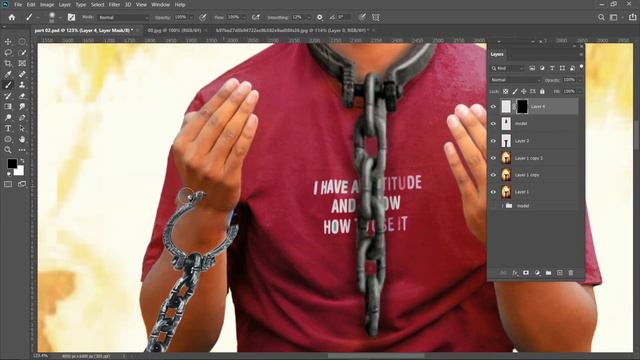Select the Ellipse shape tool
This screenshot has width=640, height=360.
click(x=8, y=139)
